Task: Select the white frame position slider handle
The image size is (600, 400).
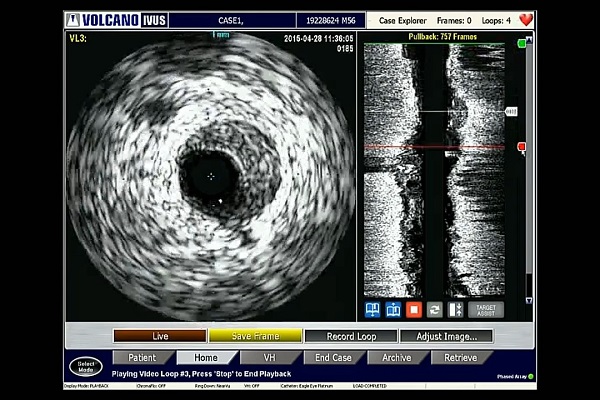Action: click(x=511, y=112)
